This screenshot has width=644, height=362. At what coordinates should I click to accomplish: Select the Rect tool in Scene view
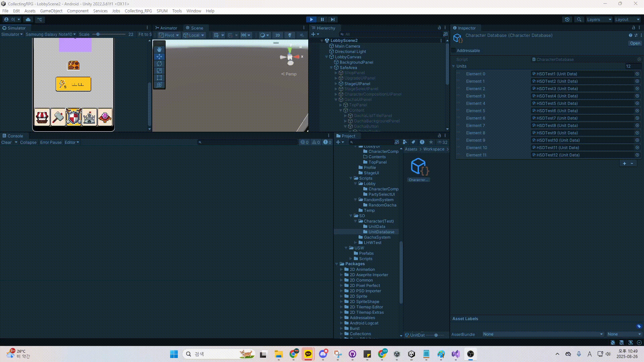[x=159, y=78]
